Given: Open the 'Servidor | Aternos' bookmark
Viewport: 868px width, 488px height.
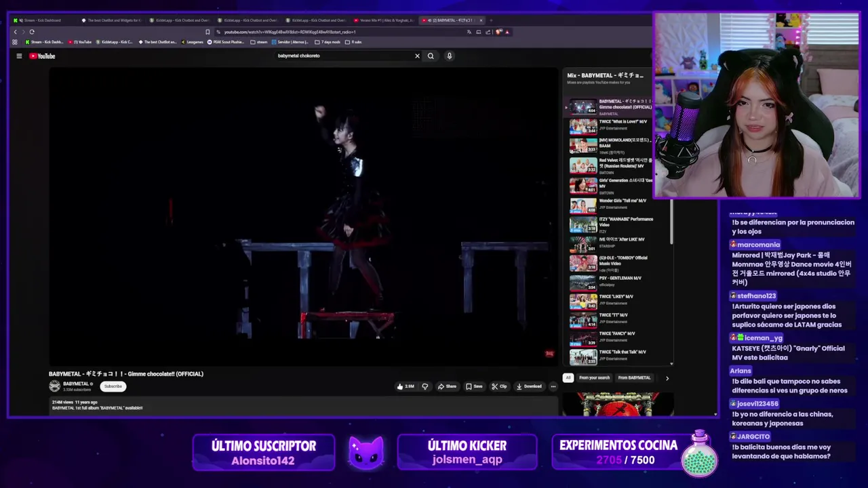Looking at the screenshot, I should point(291,42).
